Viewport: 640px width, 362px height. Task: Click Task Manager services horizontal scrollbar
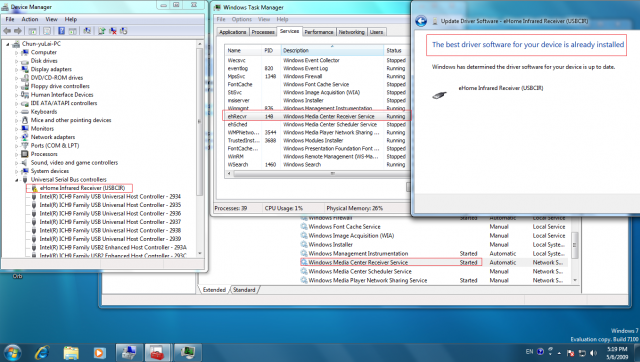(317, 174)
